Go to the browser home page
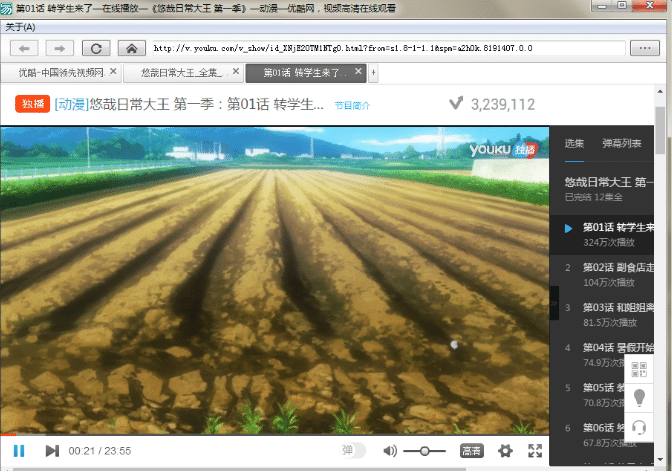The image size is (672, 471). pyautogui.click(x=129, y=48)
